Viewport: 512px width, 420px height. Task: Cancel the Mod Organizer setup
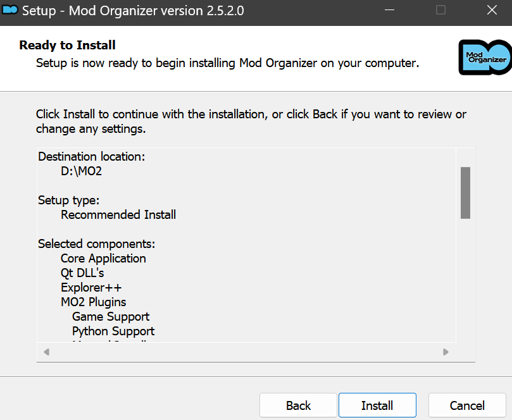(467, 405)
